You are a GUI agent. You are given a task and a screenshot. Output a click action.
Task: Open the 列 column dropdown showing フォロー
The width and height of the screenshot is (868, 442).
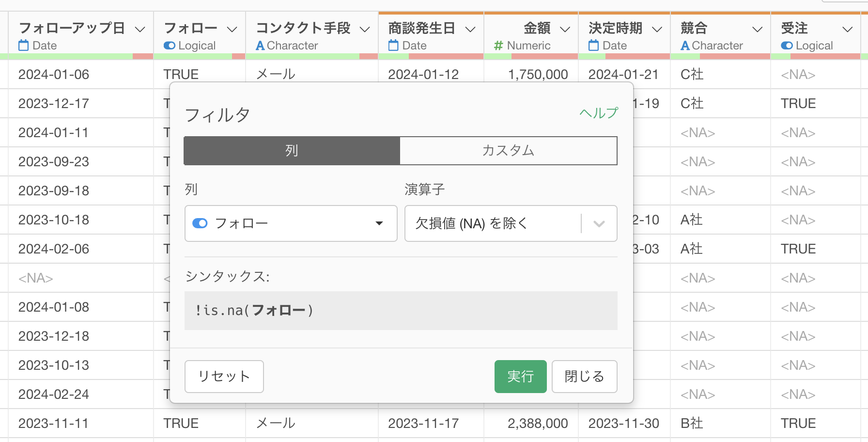coord(291,223)
